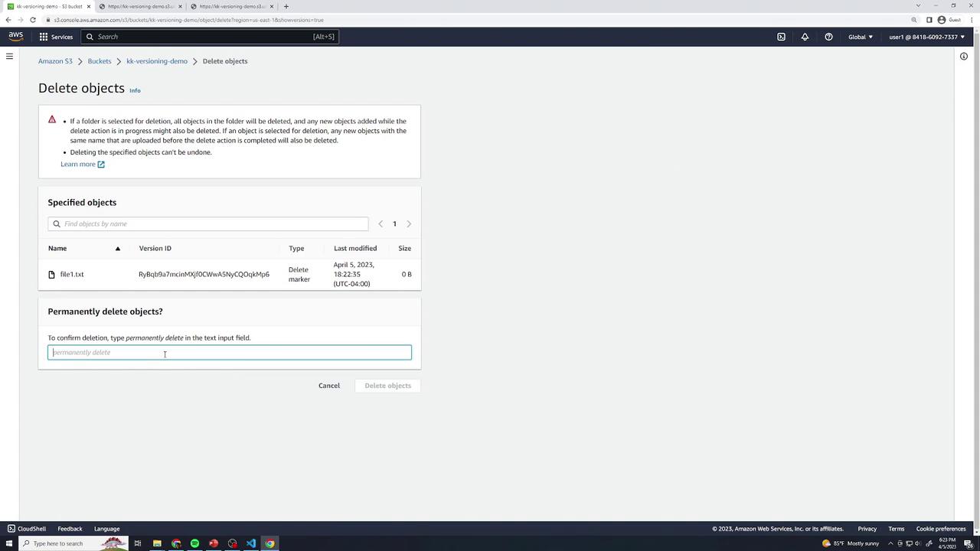Open the Chrome three-dot menu

[972, 20]
